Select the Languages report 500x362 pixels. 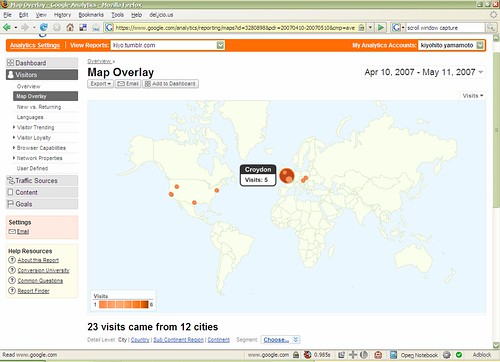point(30,117)
